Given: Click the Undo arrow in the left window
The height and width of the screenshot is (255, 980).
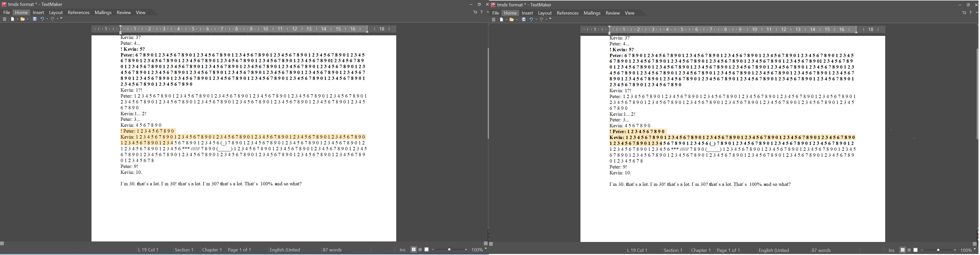Looking at the screenshot, I should pyautogui.click(x=42, y=19).
